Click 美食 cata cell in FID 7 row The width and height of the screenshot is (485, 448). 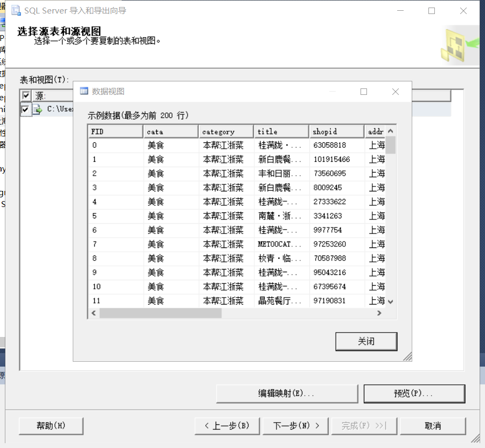pos(171,244)
